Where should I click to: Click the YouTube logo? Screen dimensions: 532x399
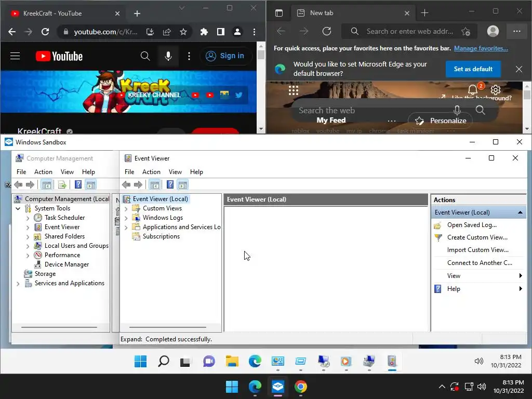[x=59, y=56]
